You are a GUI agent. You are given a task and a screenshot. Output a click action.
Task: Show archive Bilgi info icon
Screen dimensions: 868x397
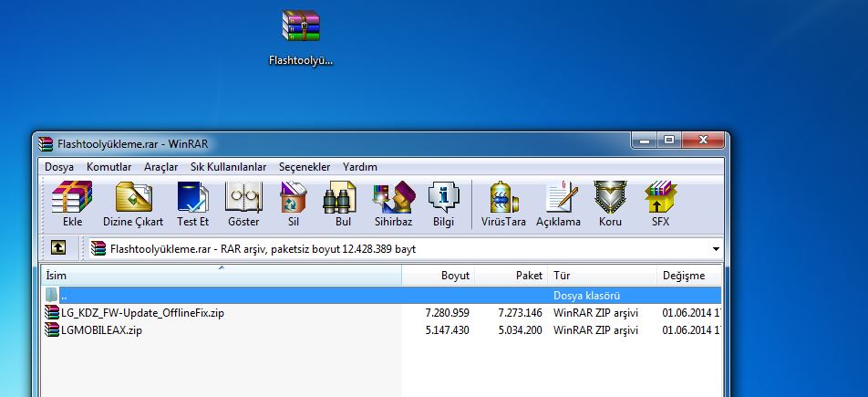(443, 197)
